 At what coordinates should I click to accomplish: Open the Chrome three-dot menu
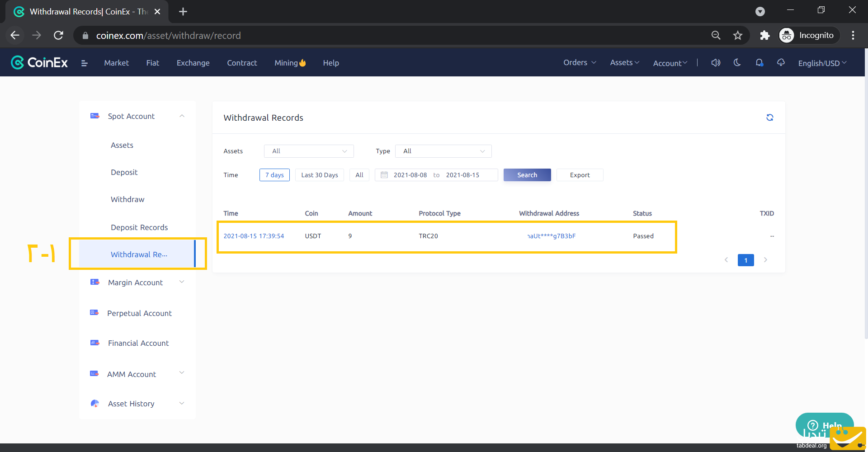click(853, 35)
